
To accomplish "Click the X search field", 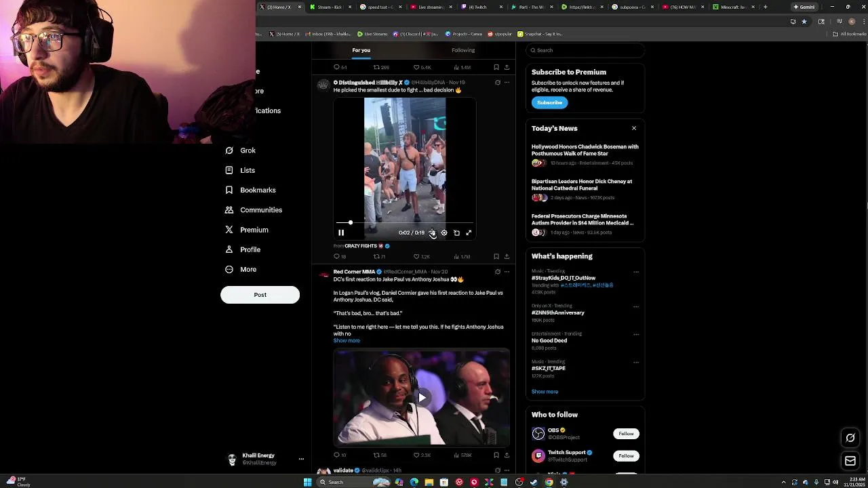I will click(x=586, y=50).
